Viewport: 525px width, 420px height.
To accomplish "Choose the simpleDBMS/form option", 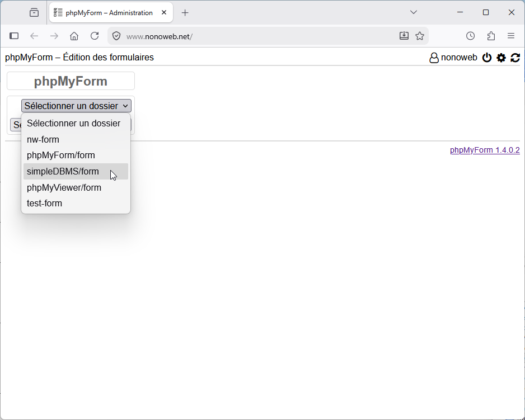I will coord(76,171).
